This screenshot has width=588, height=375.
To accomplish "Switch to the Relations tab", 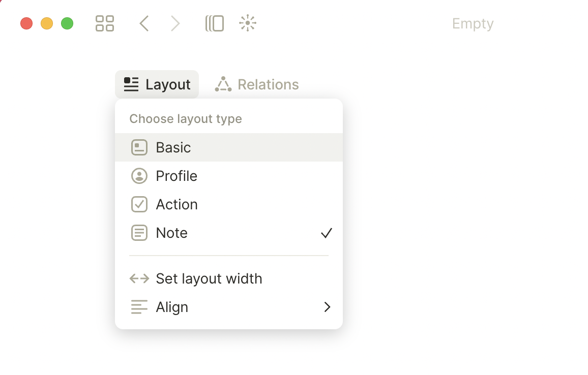I will point(257,84).
